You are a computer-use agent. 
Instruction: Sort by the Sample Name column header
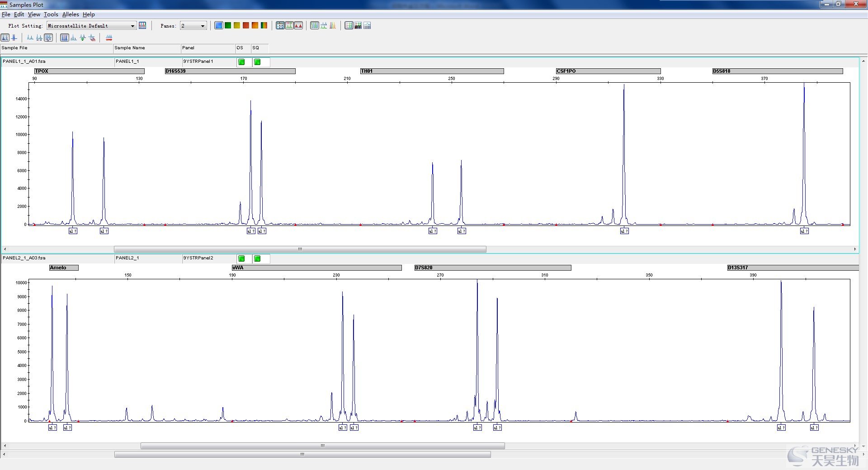(147, 48)
